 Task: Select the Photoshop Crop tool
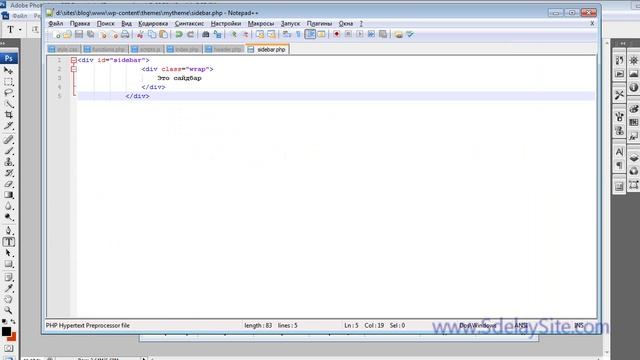pos(8,115)
